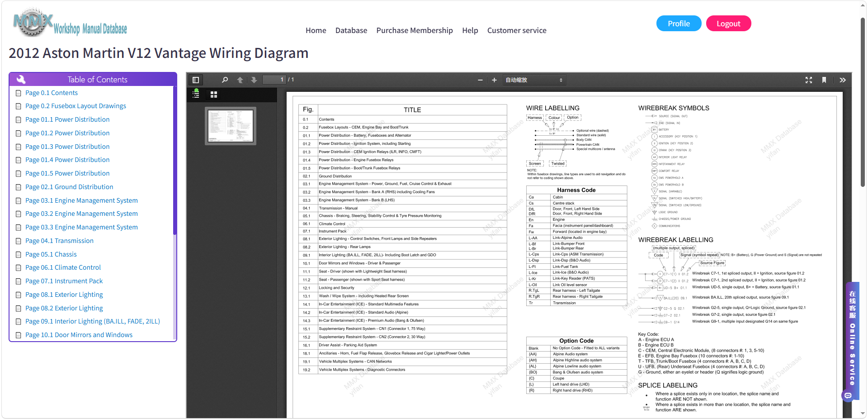The image size is (868, 419).
Task: Click the pink Logout button
Action: 728,24
